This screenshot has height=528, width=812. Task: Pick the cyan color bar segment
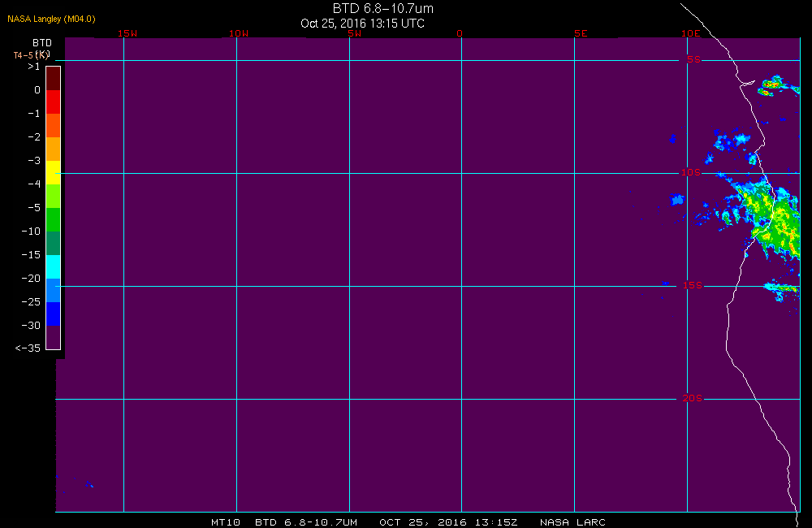coord(54,267)
